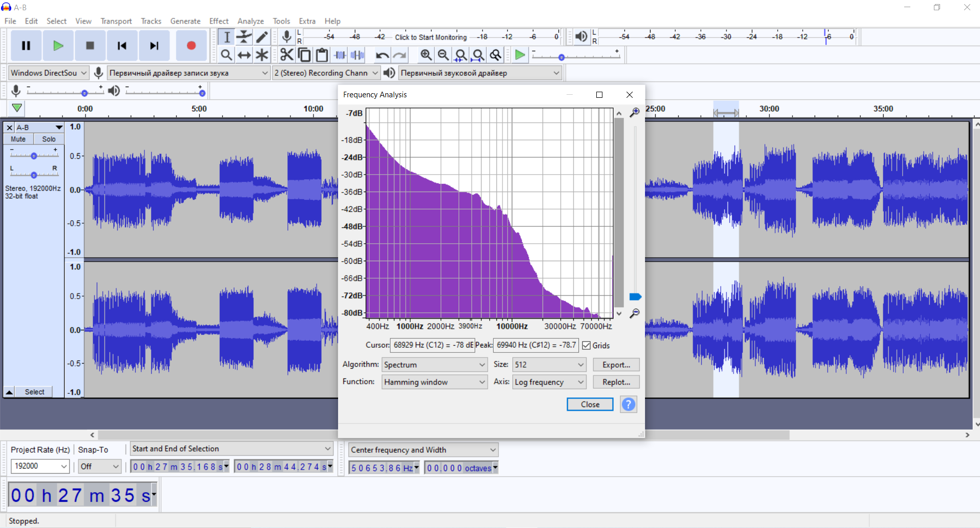This screenshot has height=528, width=980.
Task: Click the Zoom Toggle icon
Action: [x=495, y=55]
